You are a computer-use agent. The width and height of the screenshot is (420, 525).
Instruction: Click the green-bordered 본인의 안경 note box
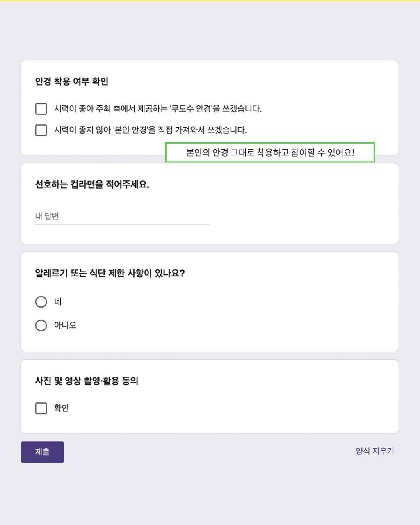(270, 153)
